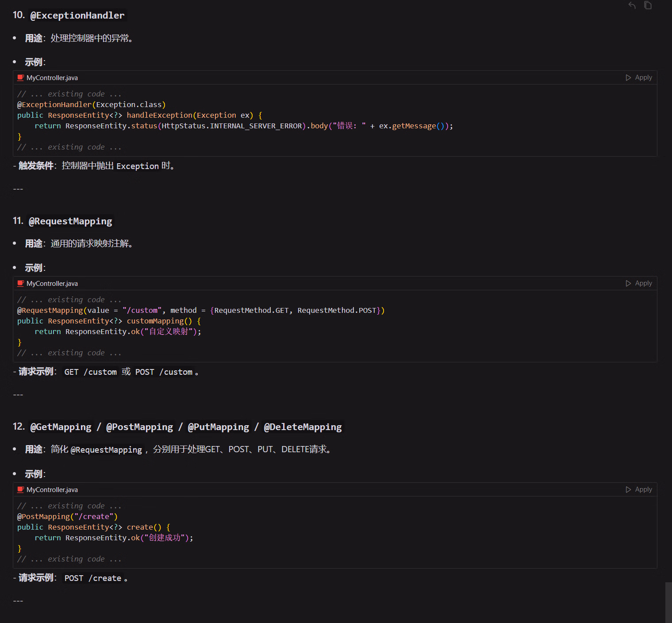
Task: Click Java file icon in handleException code block
Action: 20,78
